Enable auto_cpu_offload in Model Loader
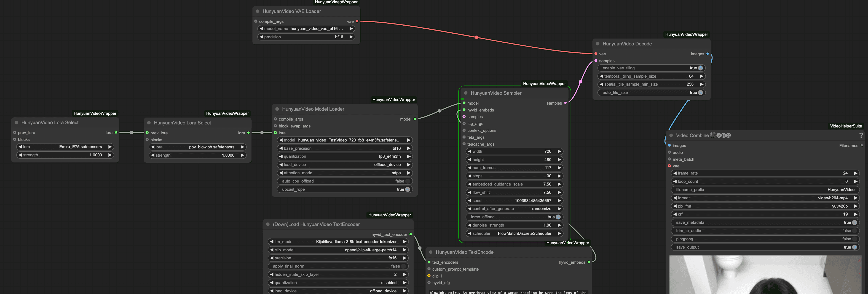The height and width of the screenshot is (294, 868). [x=345, y=181]
